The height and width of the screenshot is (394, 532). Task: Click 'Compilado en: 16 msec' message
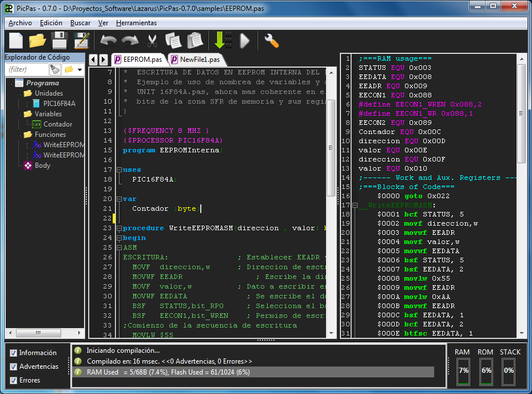[x=169, y=361]
